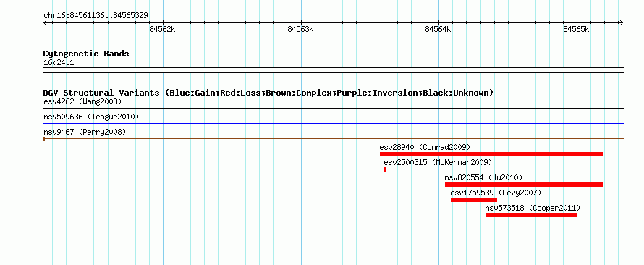Click the left arrowhead of the ruler
The image size is (644, 265).
45,22
